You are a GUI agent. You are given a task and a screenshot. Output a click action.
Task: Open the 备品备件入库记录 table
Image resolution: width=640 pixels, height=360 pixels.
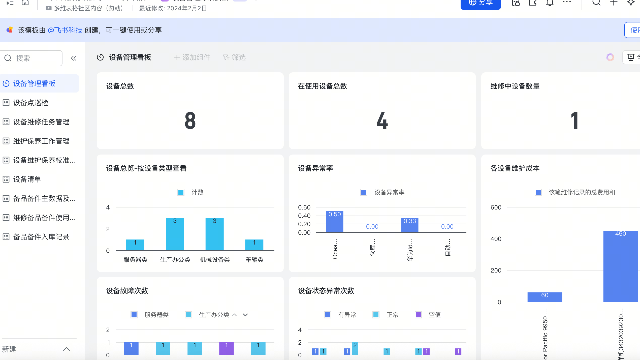click(x=39, y=237)
